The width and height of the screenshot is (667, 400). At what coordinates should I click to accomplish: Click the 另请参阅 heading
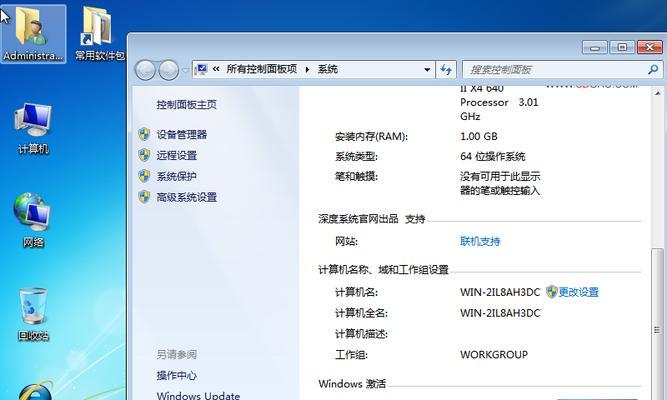click(177, 354)
